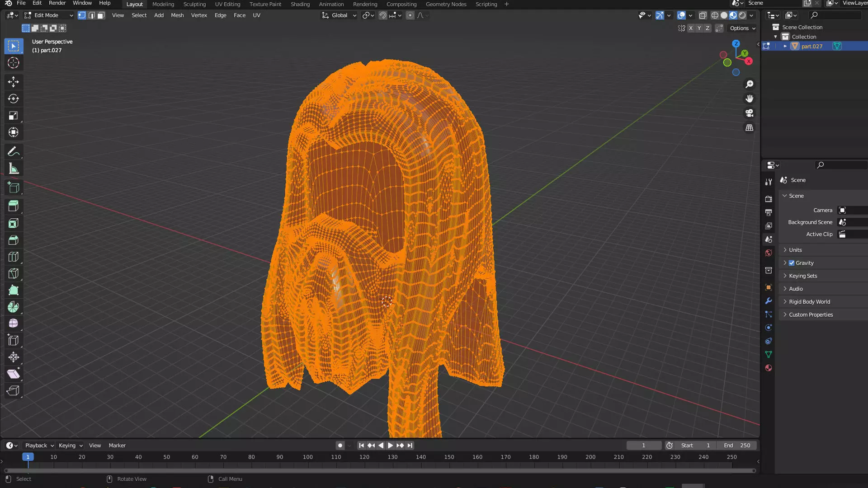
Task: Open the Mesh menu
Action: [x=177, y=15]
